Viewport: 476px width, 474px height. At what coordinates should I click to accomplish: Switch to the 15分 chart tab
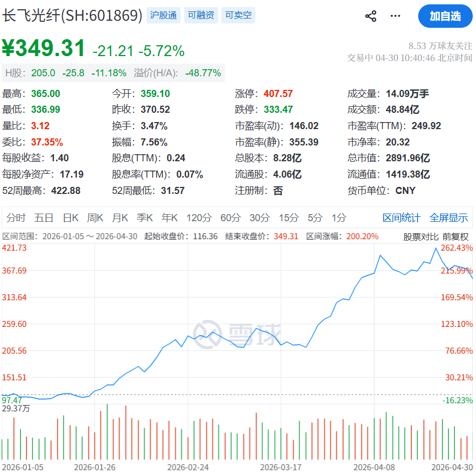point(288,218)
